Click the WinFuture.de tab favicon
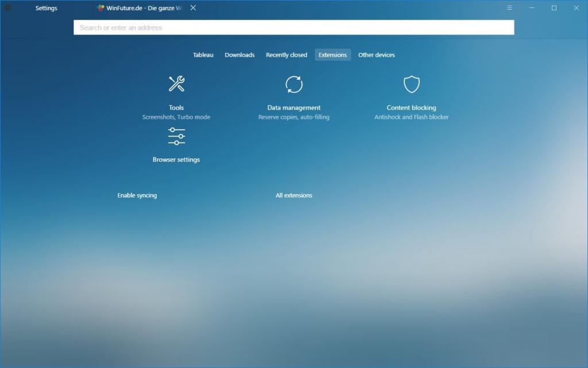The height and width of the screenshot is (368, 588). click(101, 8)
